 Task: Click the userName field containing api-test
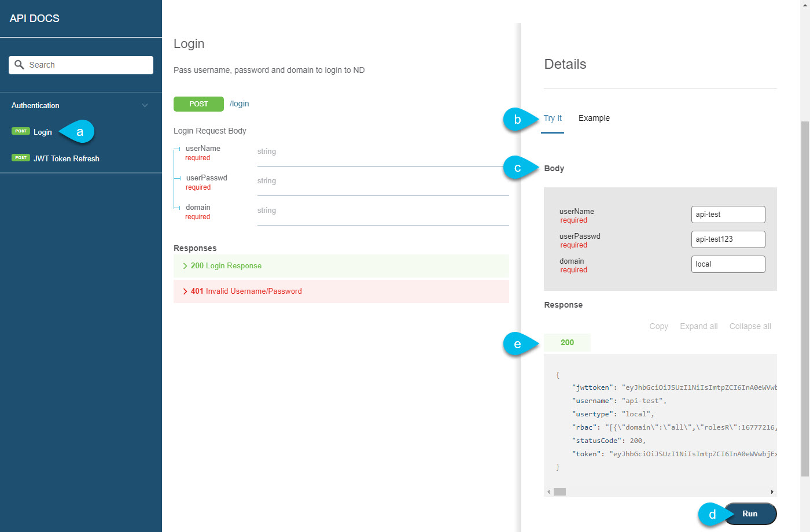pos(728,214)
